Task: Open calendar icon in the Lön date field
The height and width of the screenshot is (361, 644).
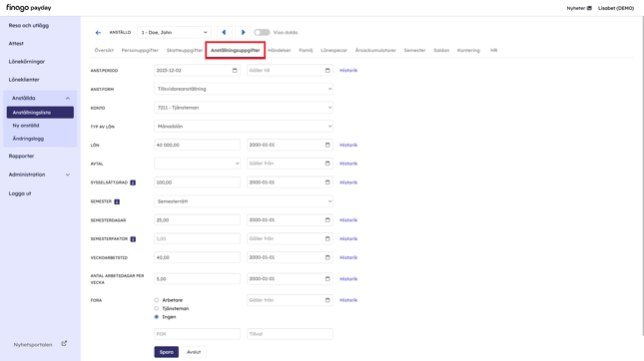Action: pyautogui.click(x=327, y=145)
